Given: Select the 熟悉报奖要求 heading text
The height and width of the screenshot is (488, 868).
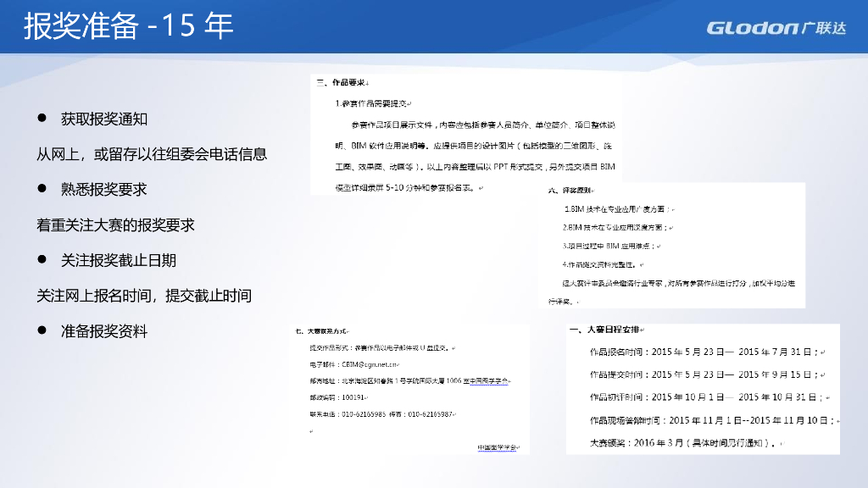Looking at the screenshot, I should click(104, 189).
